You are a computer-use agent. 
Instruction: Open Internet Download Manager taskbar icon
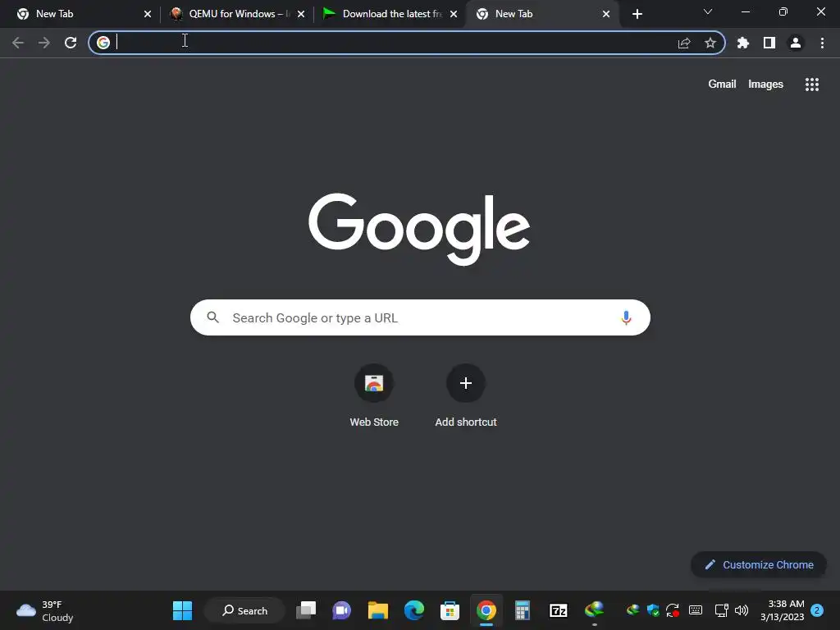(x=594, y=609)
